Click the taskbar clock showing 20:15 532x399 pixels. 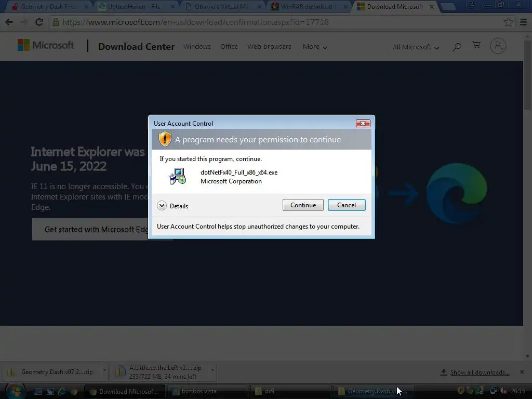pos(518,391)
